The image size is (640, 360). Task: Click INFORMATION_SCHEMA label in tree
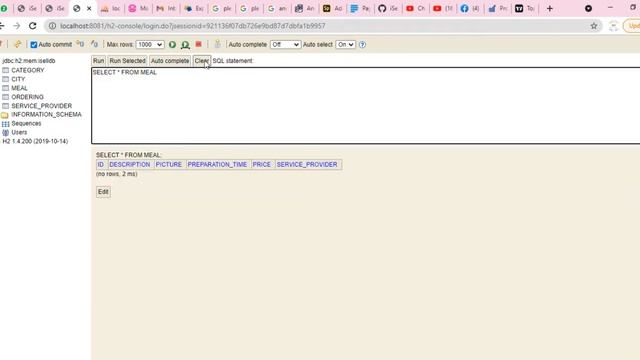46,115
